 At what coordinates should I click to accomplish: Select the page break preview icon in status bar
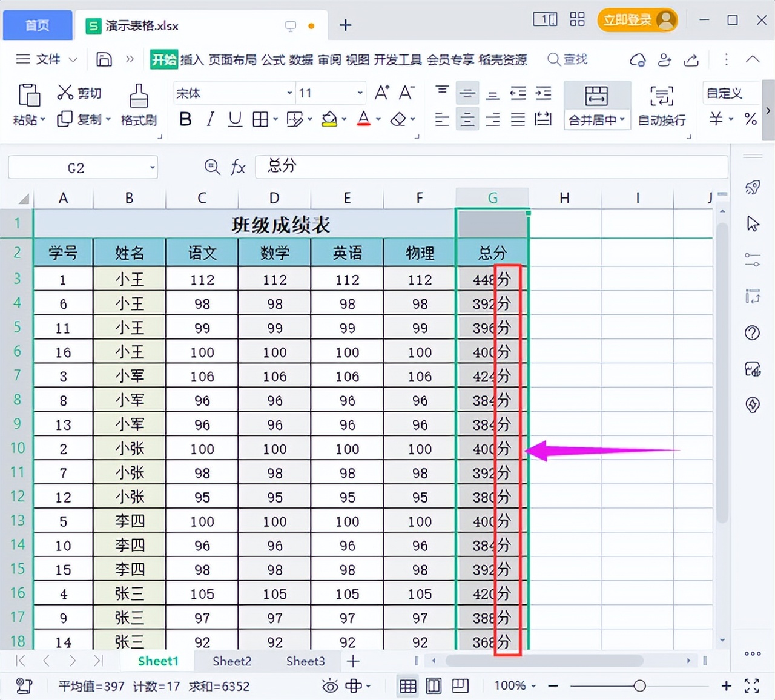click(x=461, y=685)
